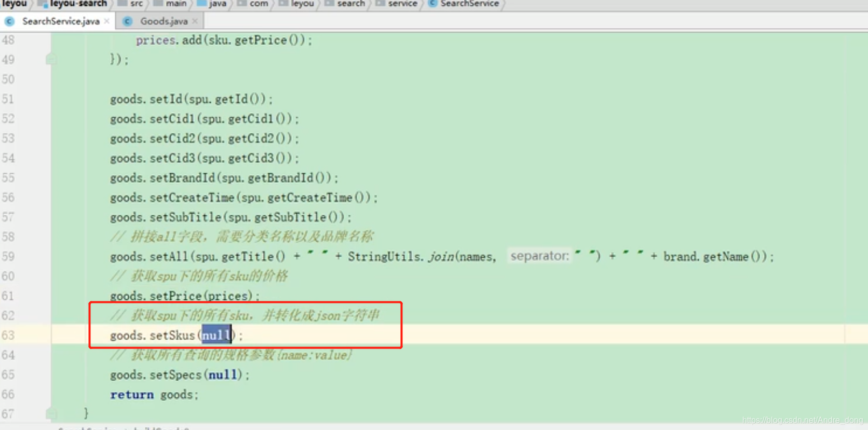Collapse the method fold marker at line 67

click(x=51, y=413)
